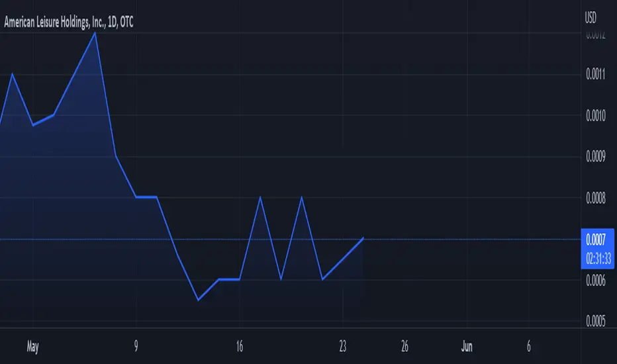Click the Jun date label on time axis
617x364 pixels.
click(x=467, y=346)
